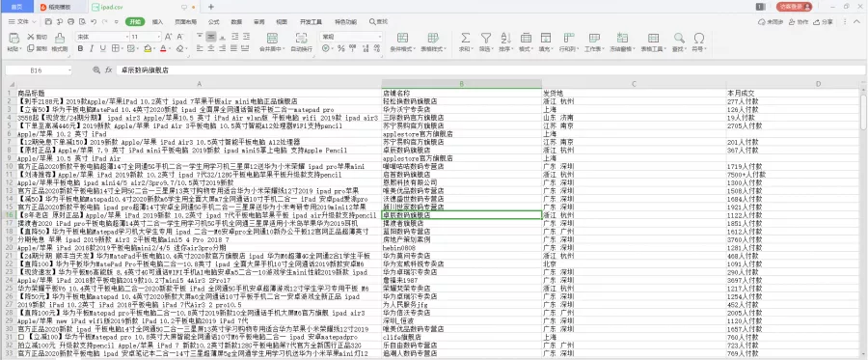The height and width of the screenshot is (360, 868).
Task: Switch to the 页面布局 (Page Layout) tab
Action: click(185, 21)
